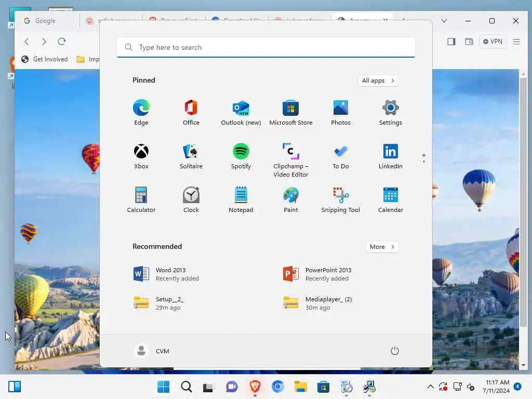Launch the Clock app

point(191,200)
